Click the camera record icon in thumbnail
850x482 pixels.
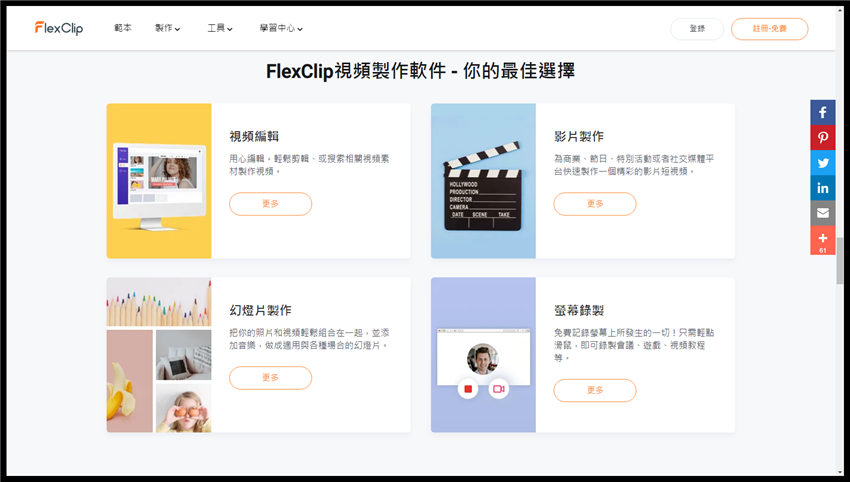[499, 389]
